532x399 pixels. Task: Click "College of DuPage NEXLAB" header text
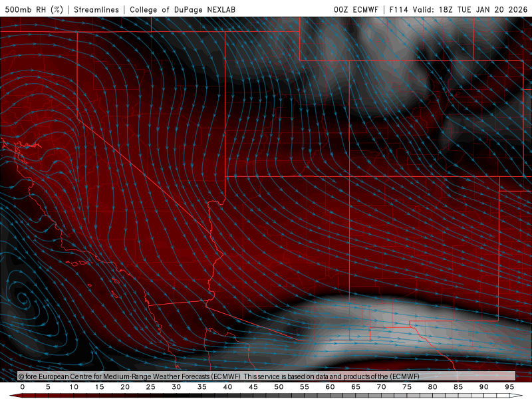(182, 9)
